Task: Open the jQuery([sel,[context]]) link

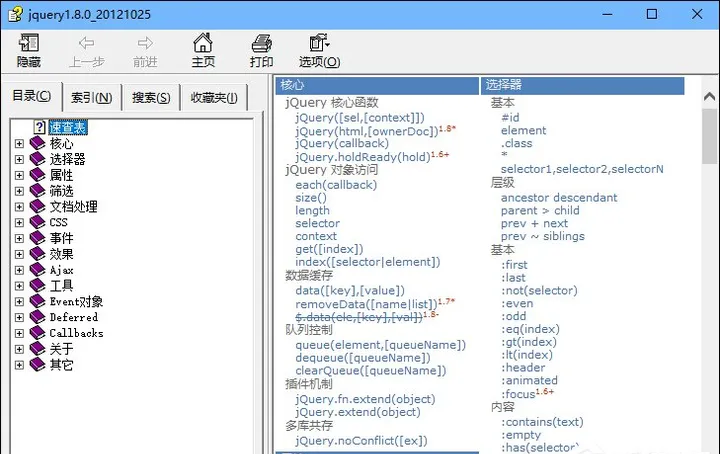Action: [x=360, y=118]
